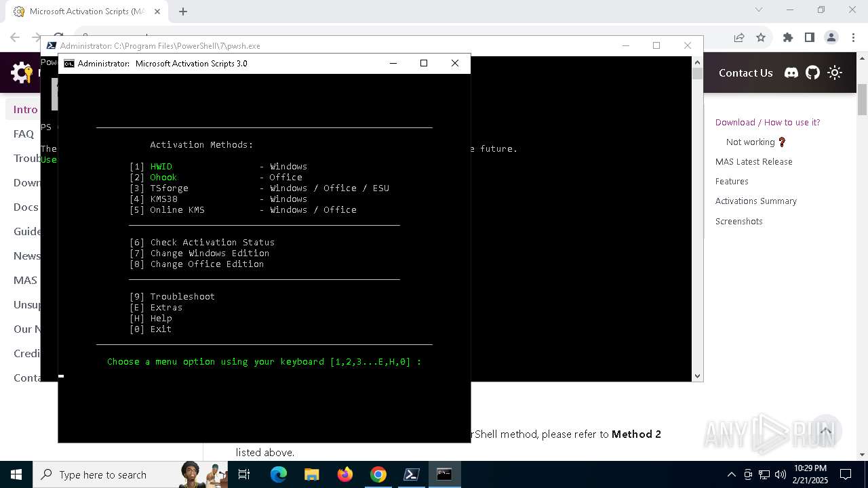Jump to Not working section
The width and height of the screenshot is (868, 488).
[756, 142]
